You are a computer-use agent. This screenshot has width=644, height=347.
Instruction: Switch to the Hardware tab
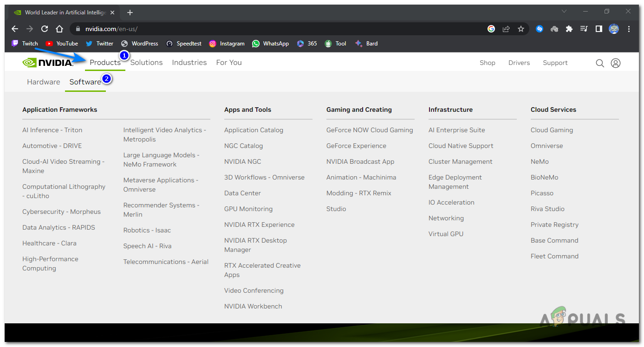coord(43,82)
